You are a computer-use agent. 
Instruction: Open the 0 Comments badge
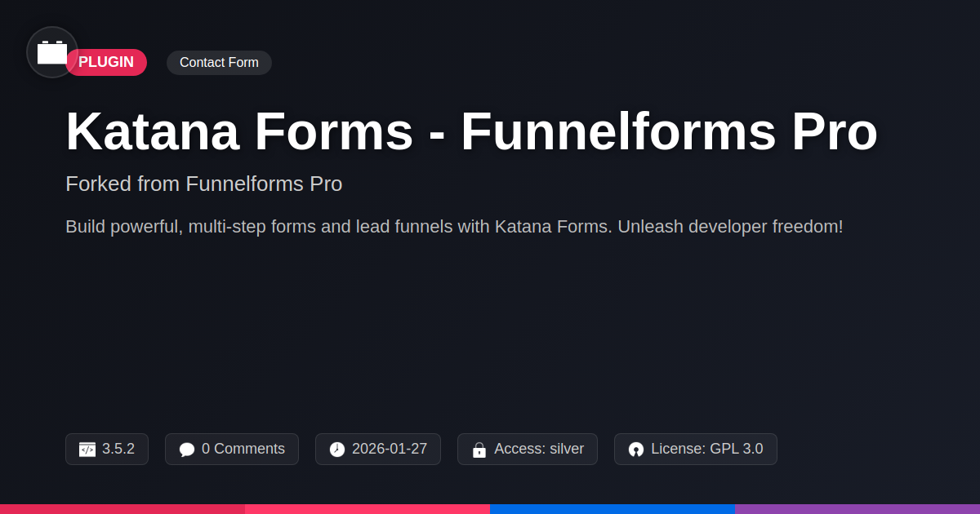tap(232, 450)
